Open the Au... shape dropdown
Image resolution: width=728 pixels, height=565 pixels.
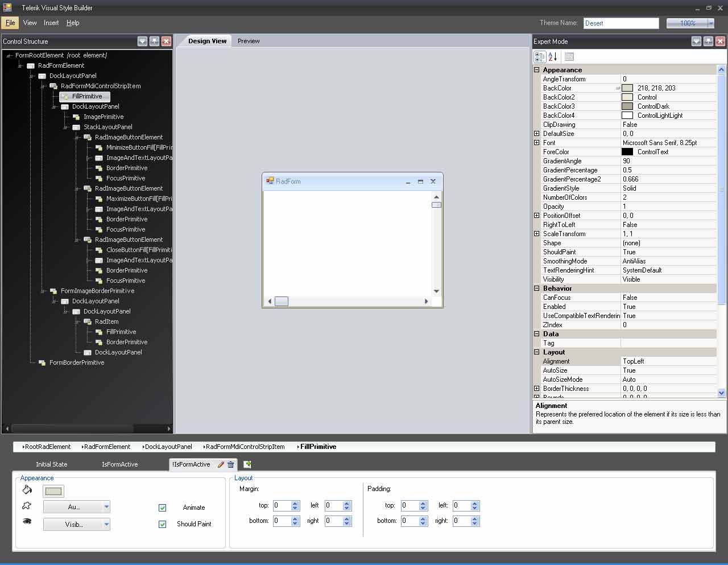[x=106, y=507]
